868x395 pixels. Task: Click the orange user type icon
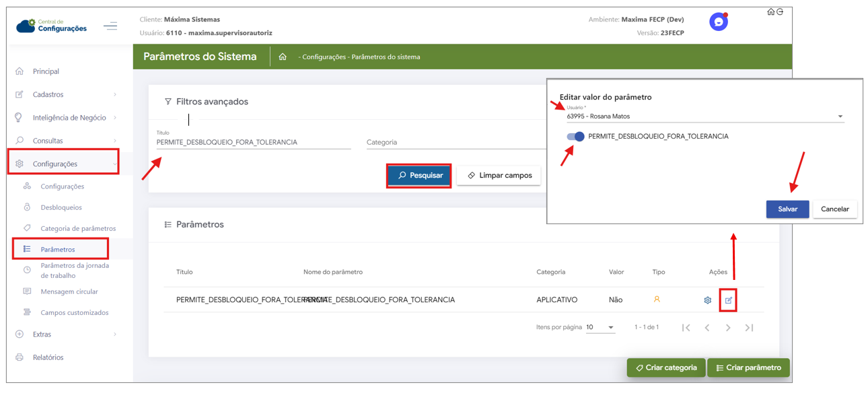point(657,299)
